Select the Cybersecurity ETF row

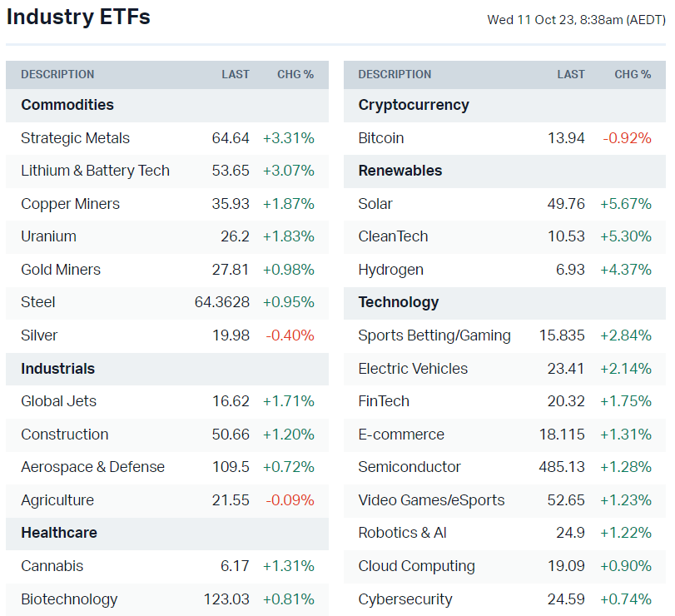(x=405, y=599)
